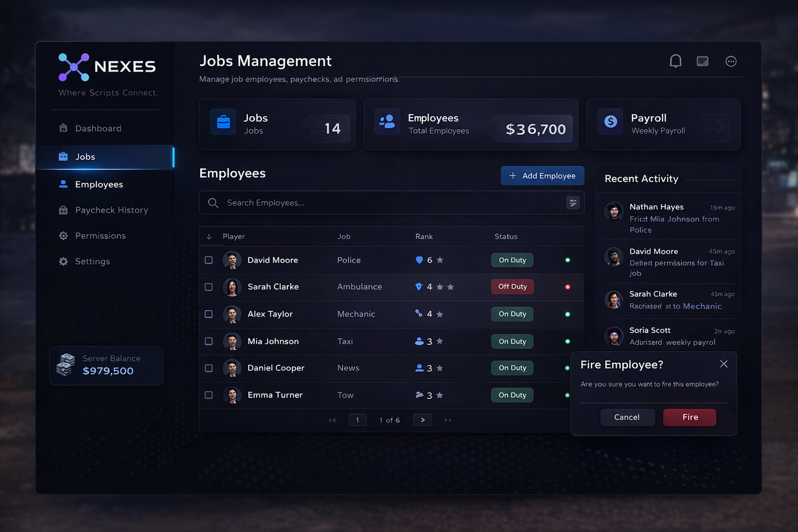The height and width of the screenshot is (532, 798).
Task: Click the Payroll dollar icon
Action: 610,122
